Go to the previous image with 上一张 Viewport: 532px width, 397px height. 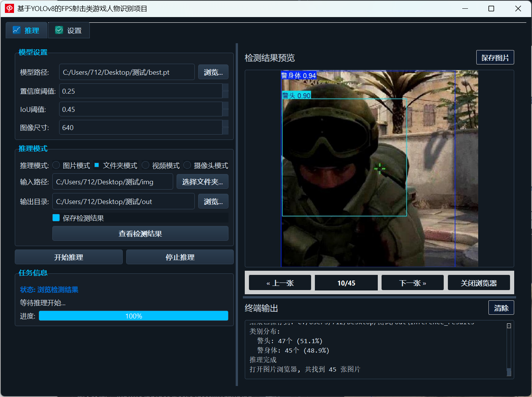tap(280, 283)
